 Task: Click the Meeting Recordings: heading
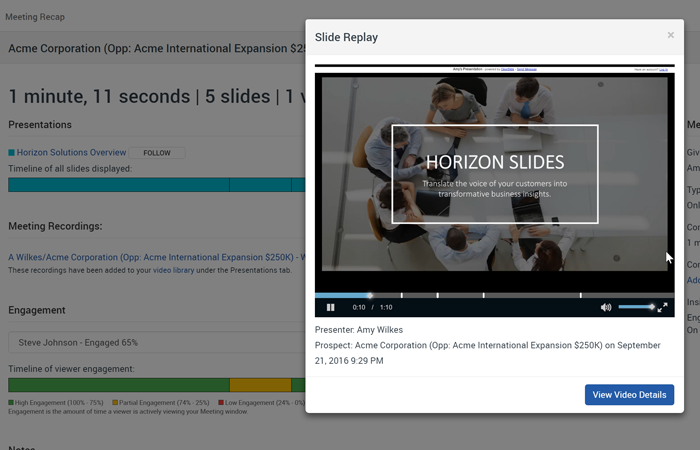(x=55, y=226)
